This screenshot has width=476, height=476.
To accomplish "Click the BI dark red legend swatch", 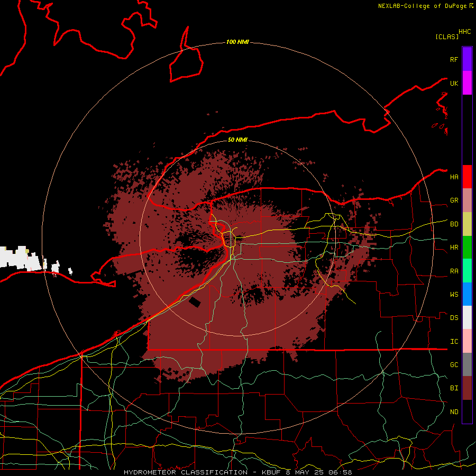I will [x=467, y=388].
